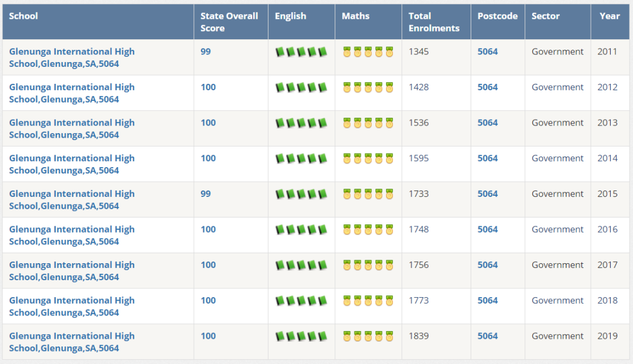Click the Maths medal rating icons for 2012
This screenshot has height=364, width=633.
point(368,87)
